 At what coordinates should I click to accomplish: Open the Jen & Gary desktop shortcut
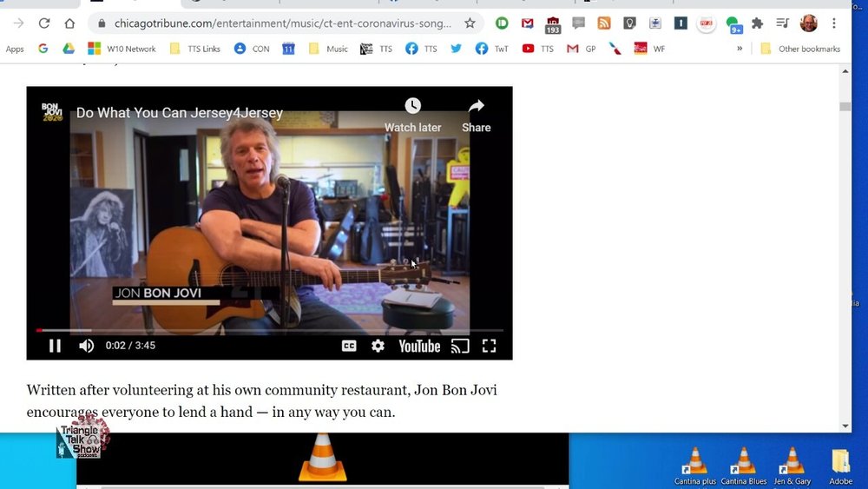pos(792,466)
